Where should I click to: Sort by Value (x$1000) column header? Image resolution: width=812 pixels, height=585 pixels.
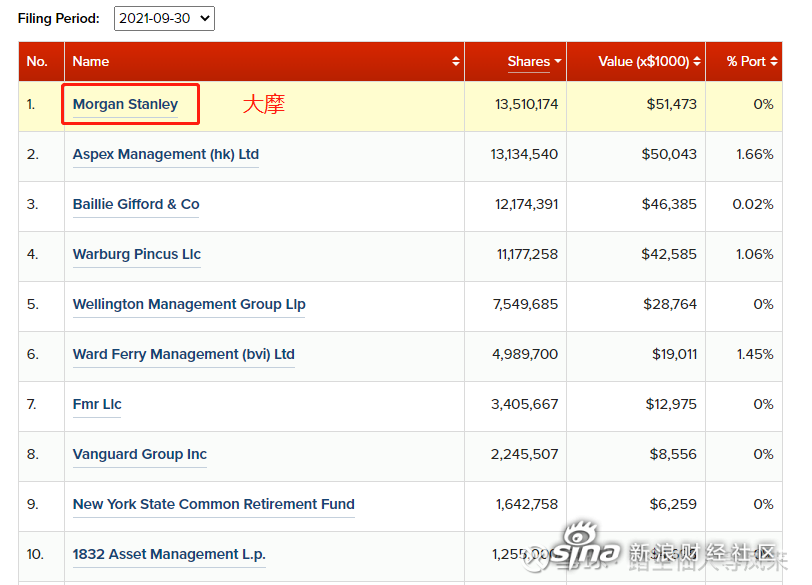[644, 61]
